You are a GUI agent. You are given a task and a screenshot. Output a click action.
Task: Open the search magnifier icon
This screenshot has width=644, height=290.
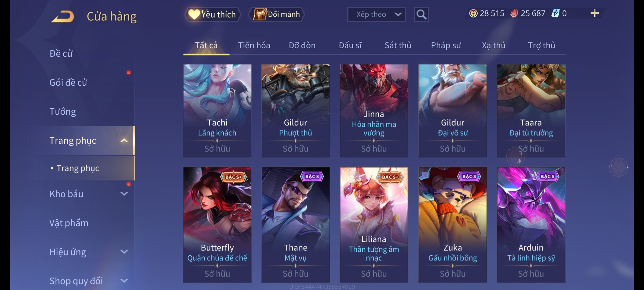point(421,15)
